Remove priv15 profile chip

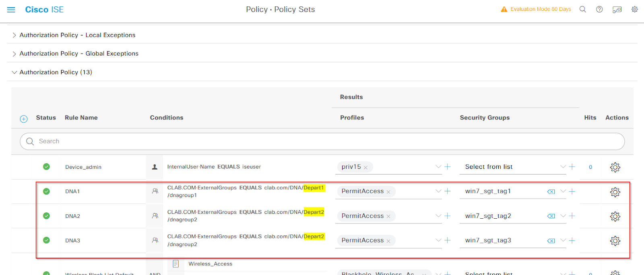[365, 168]
